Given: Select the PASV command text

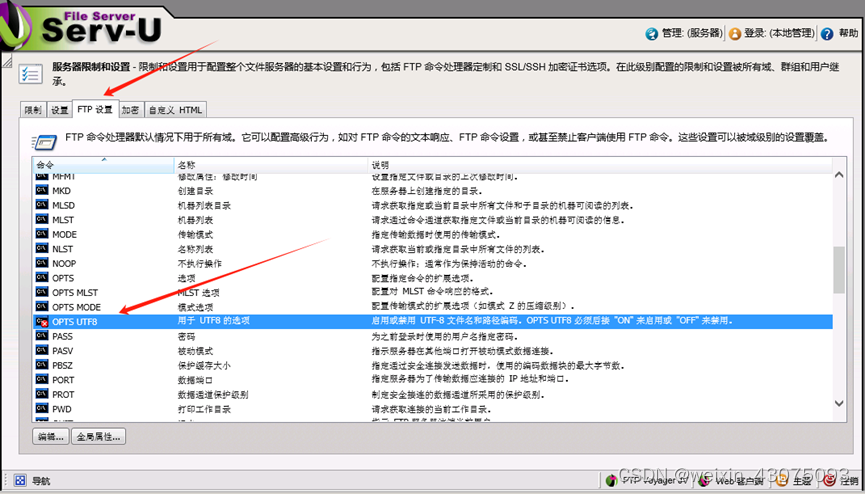Looking at the screenshot, I should 62,351.
